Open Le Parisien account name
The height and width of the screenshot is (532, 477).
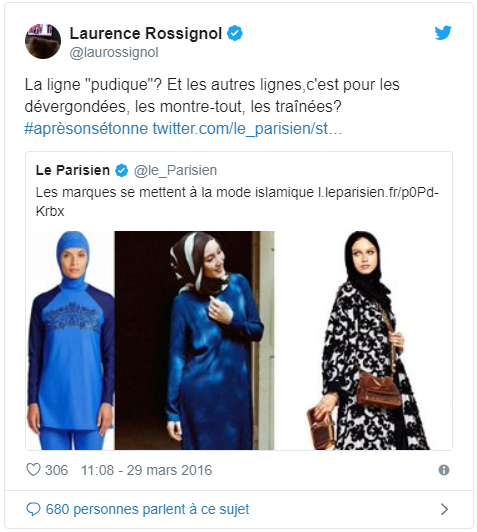pos(73,170)
